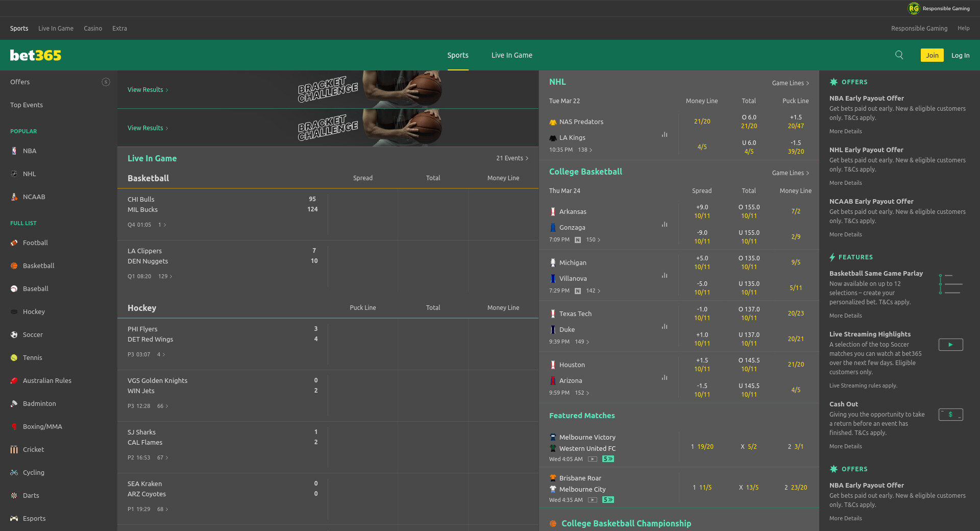
Task: Click the stream icon for Melbourne Victory match
Action: (592, 459)
